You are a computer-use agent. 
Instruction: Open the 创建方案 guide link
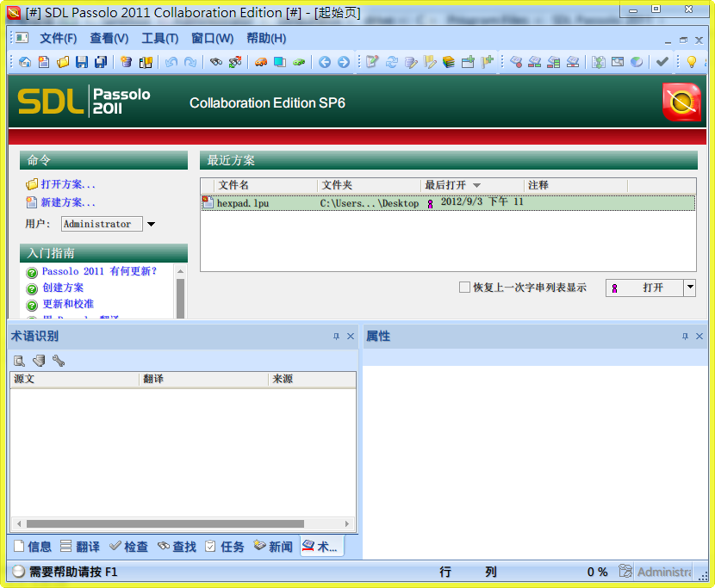tap(63, 288)
